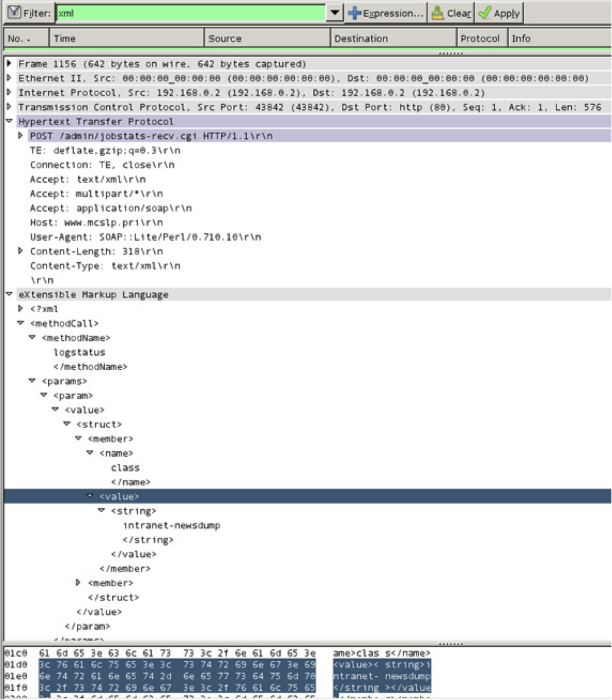Expand the Transmission Control Protocol section

[x=9, y=107]
